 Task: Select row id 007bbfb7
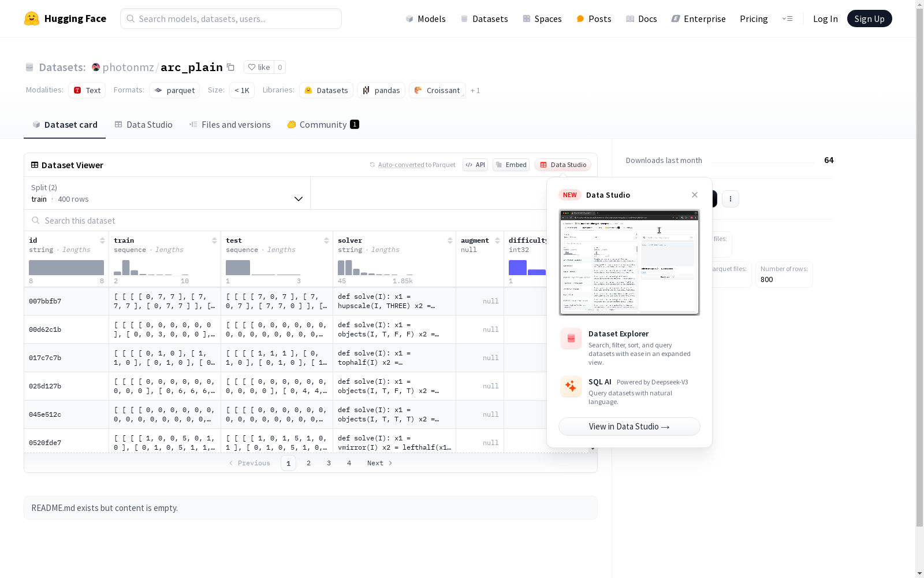45,301
